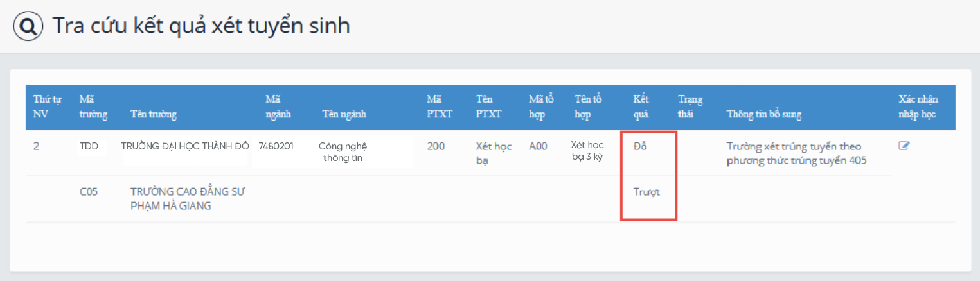Viewport: 980px width, 281px height.
Task: Click the 'Trạng thái' column header
Action: pyautogui.click(x=690, y=107)
